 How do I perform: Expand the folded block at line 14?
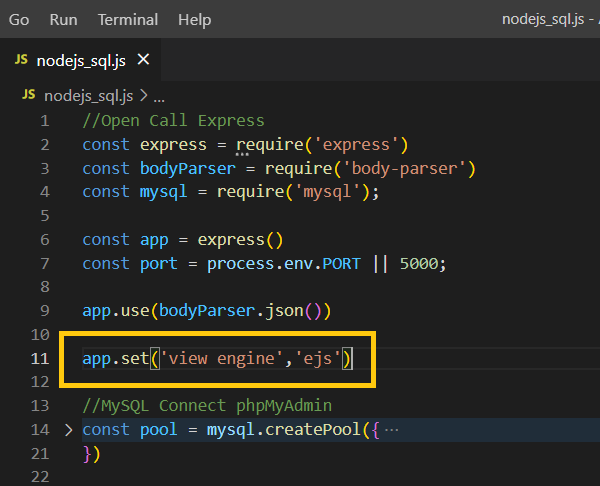pos(68,430)
